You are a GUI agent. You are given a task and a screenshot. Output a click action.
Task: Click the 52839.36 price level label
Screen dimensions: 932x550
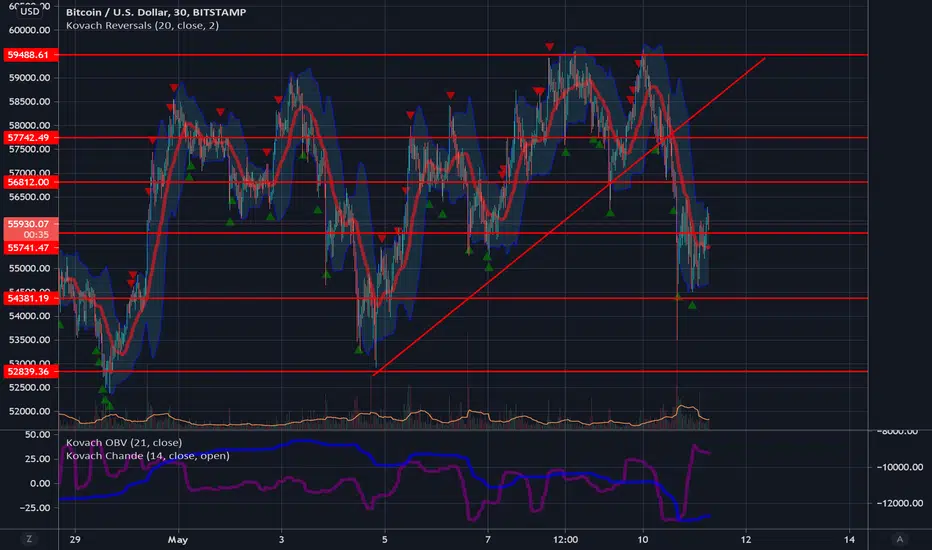(x=31, y=372)
